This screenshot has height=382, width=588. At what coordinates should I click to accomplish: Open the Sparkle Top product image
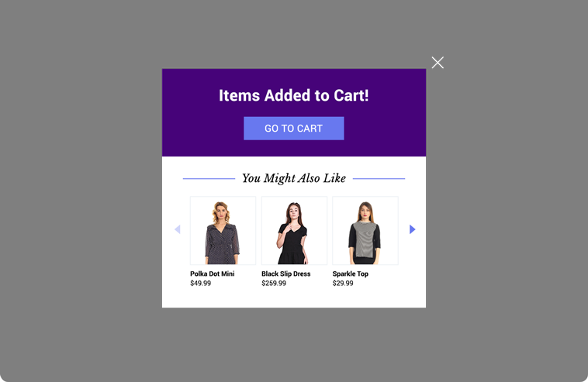365,231
